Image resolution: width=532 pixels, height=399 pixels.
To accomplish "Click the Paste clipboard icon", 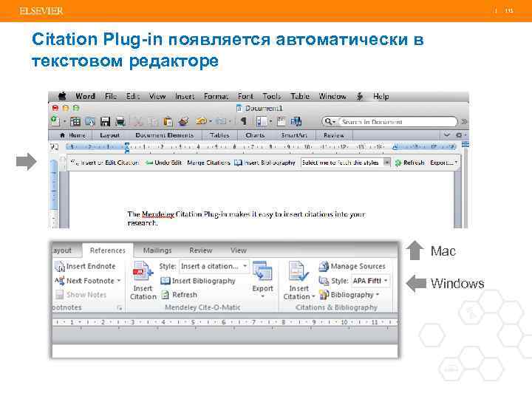I will coord(168,121).
